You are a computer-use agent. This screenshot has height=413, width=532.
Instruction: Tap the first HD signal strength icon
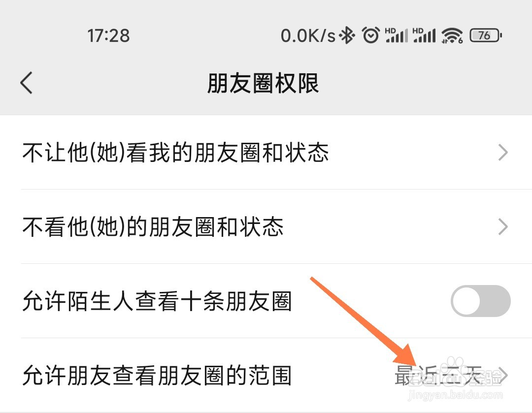(396, 35)
